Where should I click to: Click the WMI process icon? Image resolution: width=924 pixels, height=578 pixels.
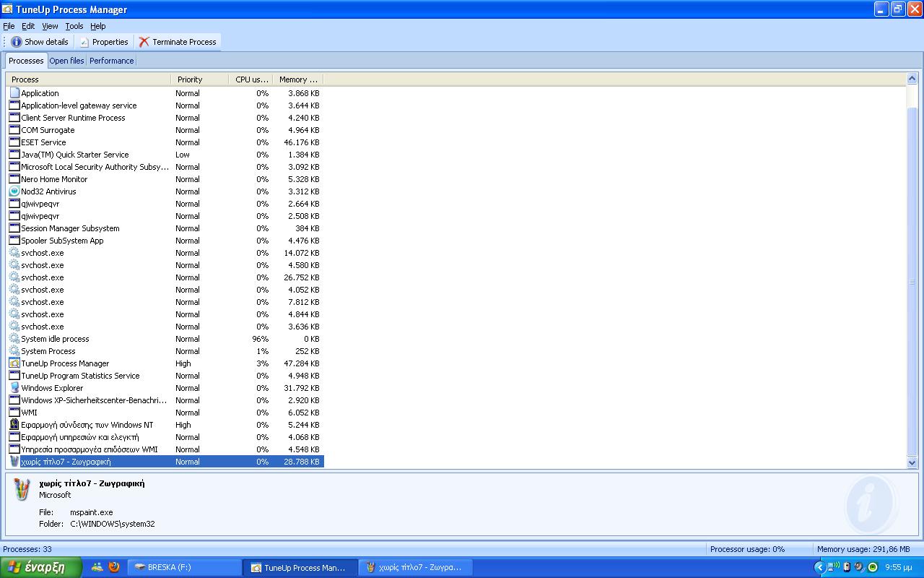click(x=14, y=413)
